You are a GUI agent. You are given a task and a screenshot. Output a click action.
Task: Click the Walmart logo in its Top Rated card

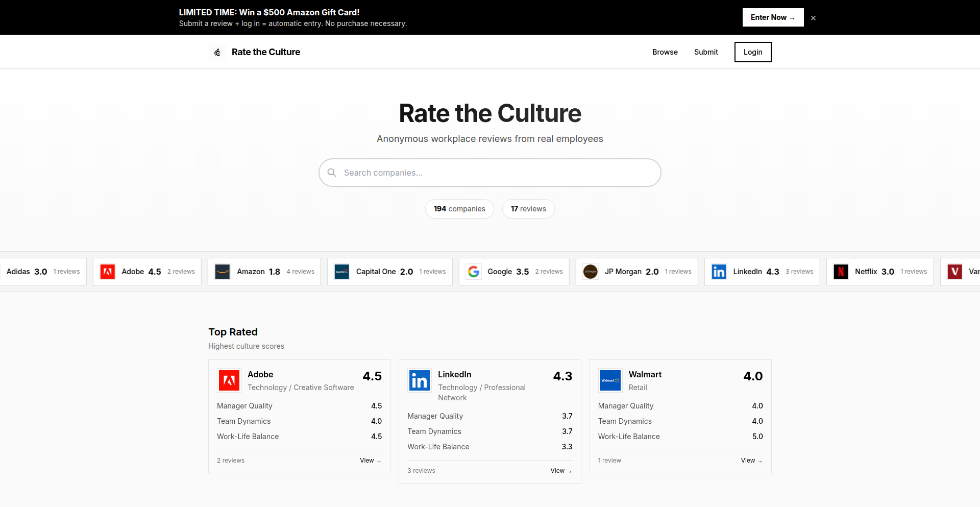(x=610, y=380)
